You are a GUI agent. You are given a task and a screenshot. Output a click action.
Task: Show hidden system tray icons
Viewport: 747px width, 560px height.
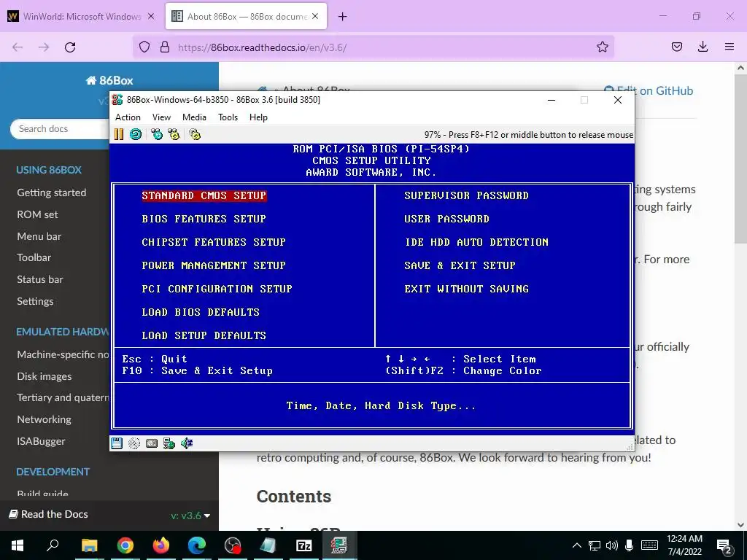pos(576,545)
